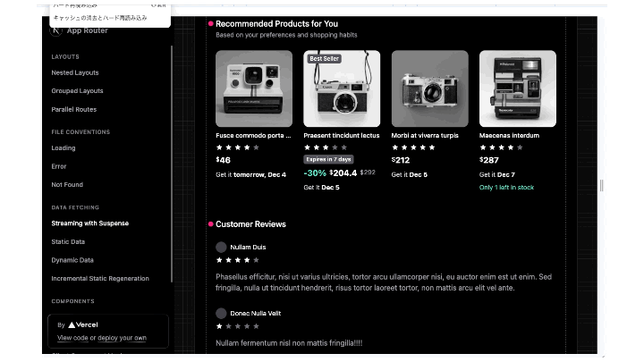Open Parallel Routes page
Screen dimensions: 644x362
click(x=73, y=109)
